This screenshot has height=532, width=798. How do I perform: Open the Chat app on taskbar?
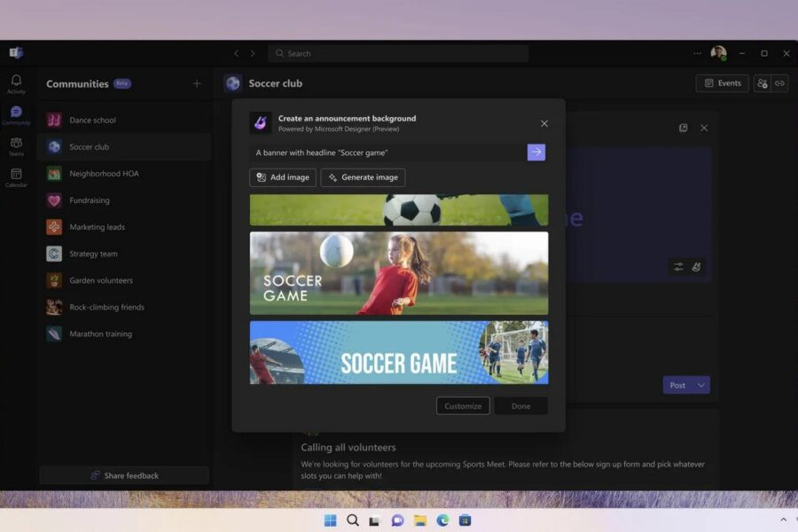[397, 520]
